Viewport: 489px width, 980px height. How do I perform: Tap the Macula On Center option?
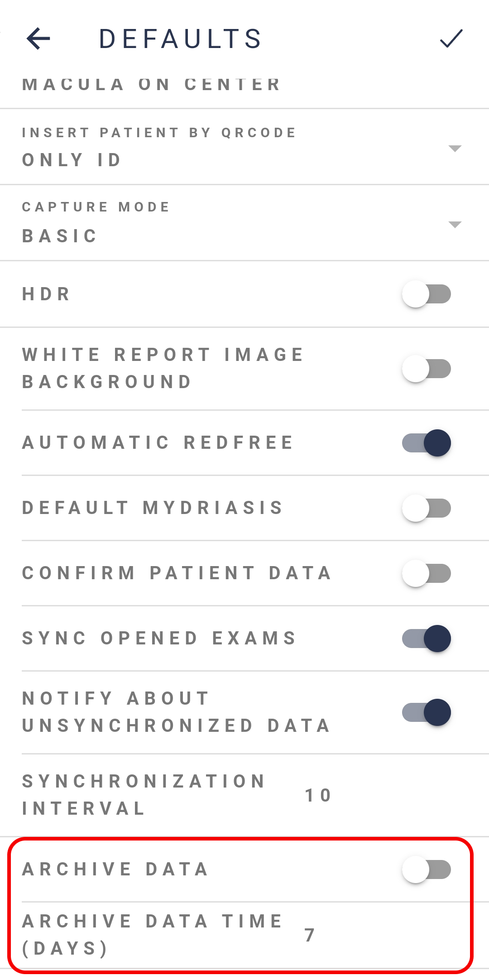click(152, 85)
